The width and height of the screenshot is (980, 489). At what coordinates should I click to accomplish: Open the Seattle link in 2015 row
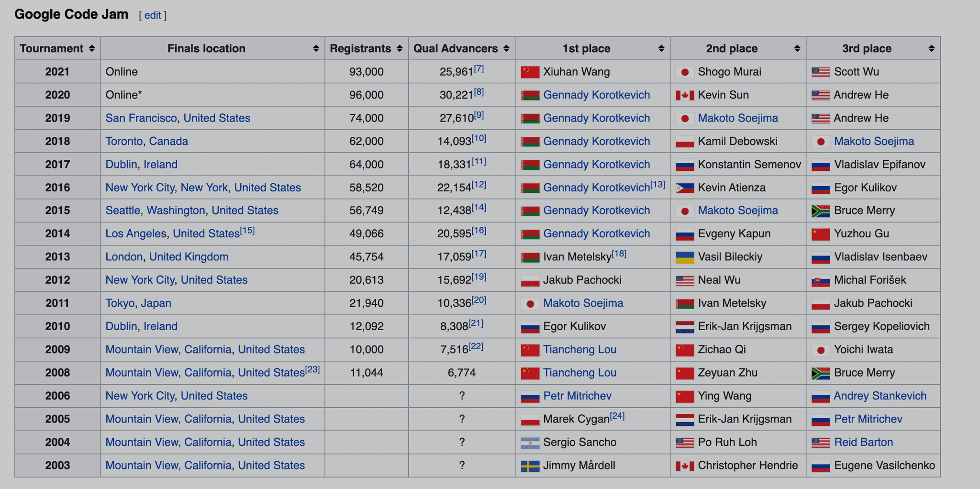click(x=123, y=211)
